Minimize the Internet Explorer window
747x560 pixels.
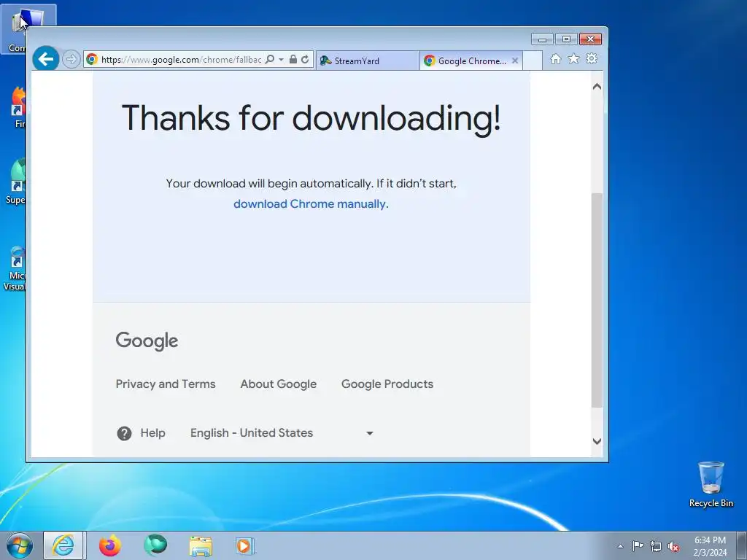[x=542, y=39]
